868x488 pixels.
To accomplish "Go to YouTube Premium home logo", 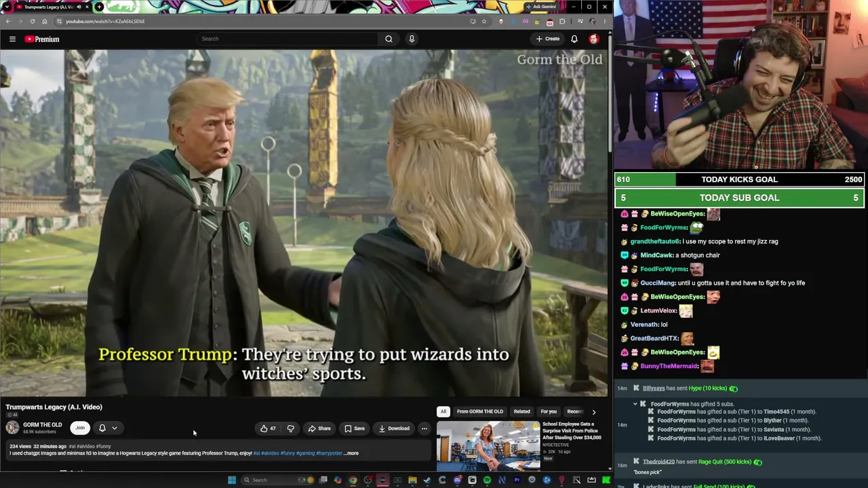I will pyautogui.click(x=42, y=39).
